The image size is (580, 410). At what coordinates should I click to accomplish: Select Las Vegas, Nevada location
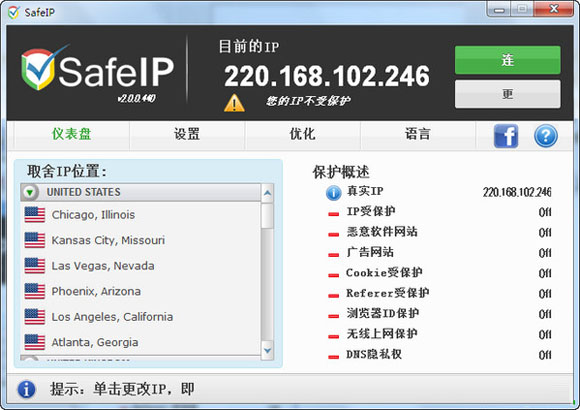(141, 266)
